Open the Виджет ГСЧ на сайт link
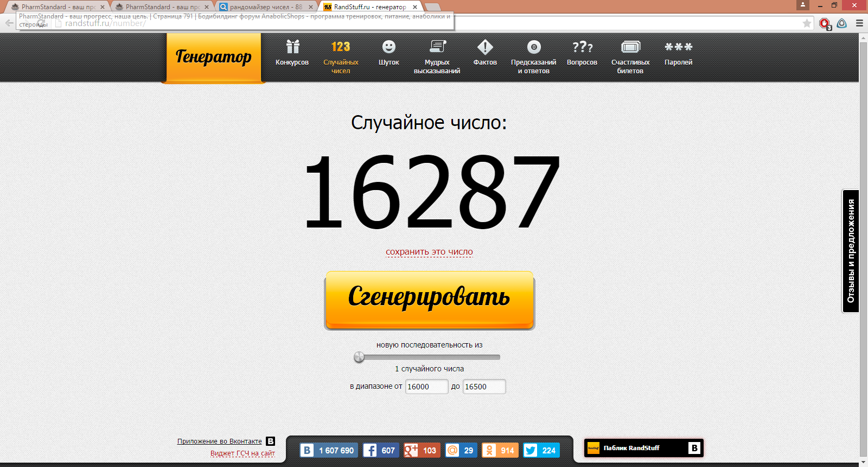Image resolution: width=868 pixels, height=467 pixels. click(x=242, y=453)
